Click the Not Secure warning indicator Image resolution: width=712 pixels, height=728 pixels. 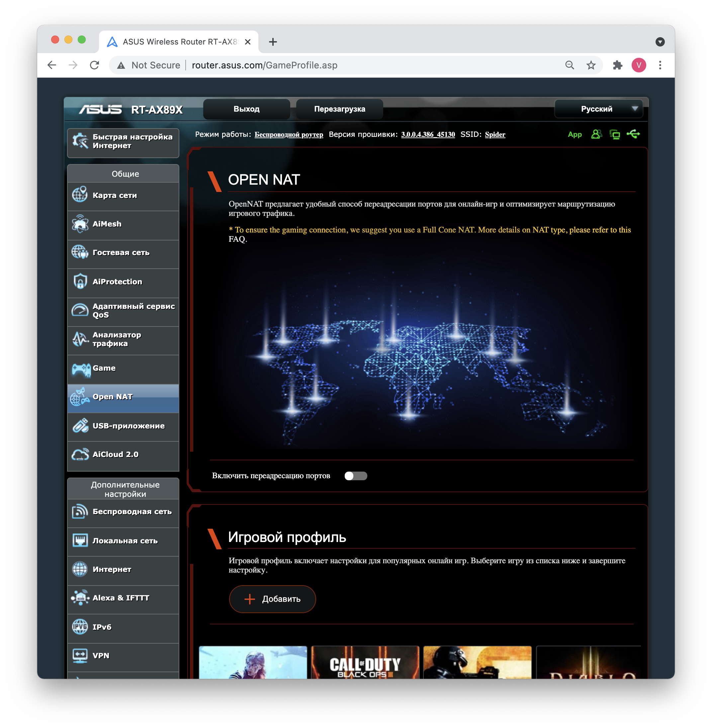coord(149,65)
